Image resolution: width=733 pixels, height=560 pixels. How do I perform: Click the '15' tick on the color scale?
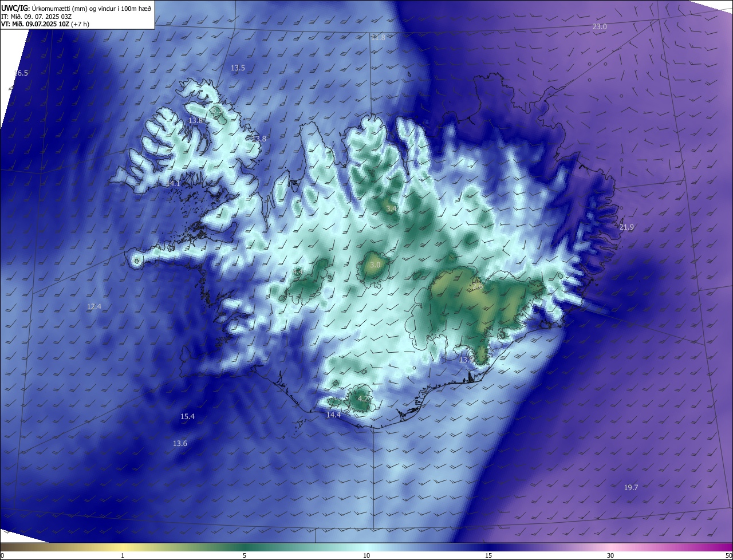tap(488, 555)
